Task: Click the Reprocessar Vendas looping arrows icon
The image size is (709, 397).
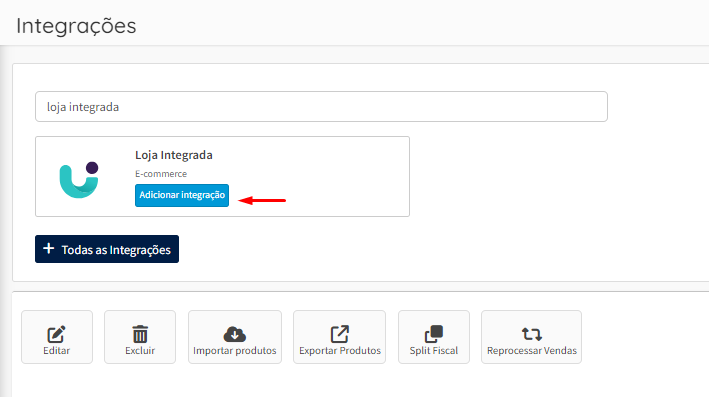Action: pyautogui.click(x=531, y=334)
